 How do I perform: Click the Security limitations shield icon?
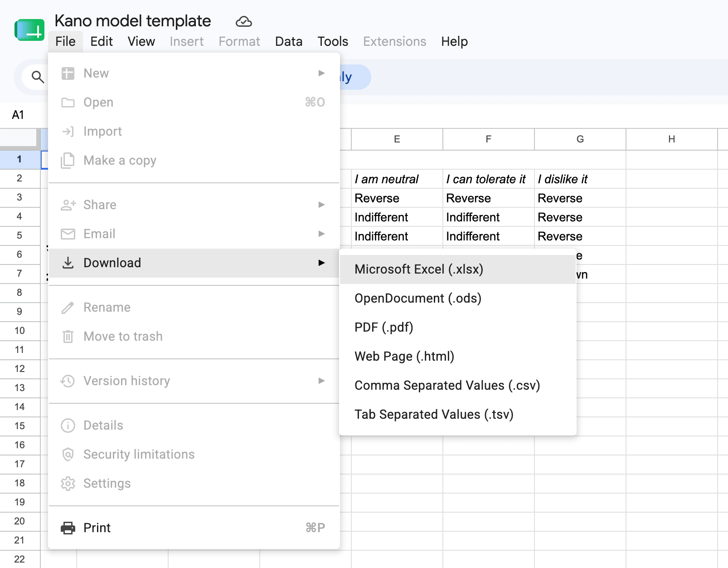[68, 455]
